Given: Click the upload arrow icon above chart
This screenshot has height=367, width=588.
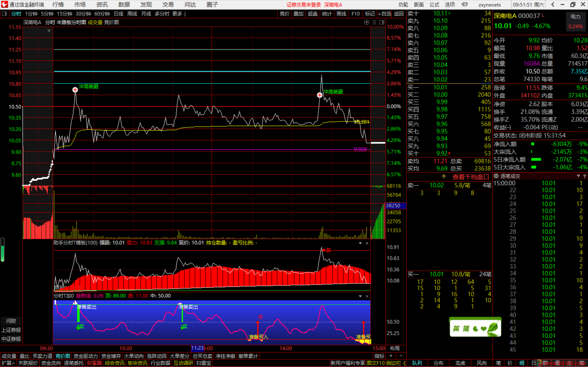Looking at the screenshot, I should coord(367,22).
